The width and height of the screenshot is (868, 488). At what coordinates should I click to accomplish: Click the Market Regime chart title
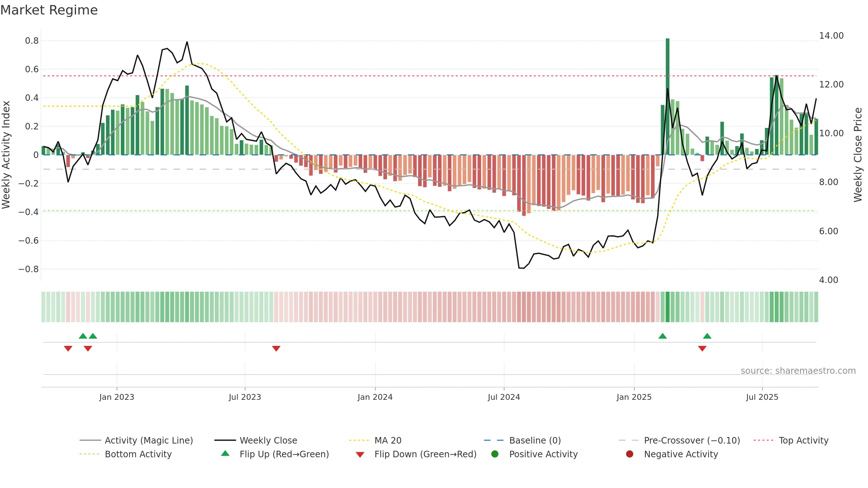[x=49, y=10]
